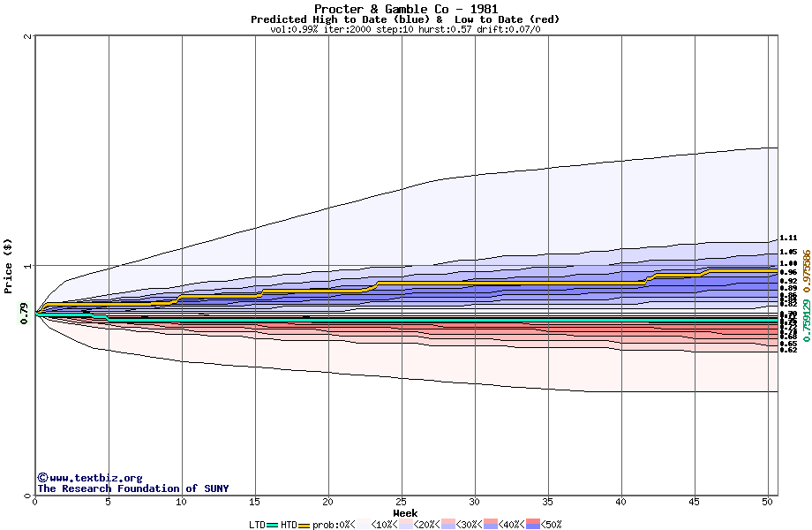Open the www.textbiz.org link
812x530 pixels.
95,478
